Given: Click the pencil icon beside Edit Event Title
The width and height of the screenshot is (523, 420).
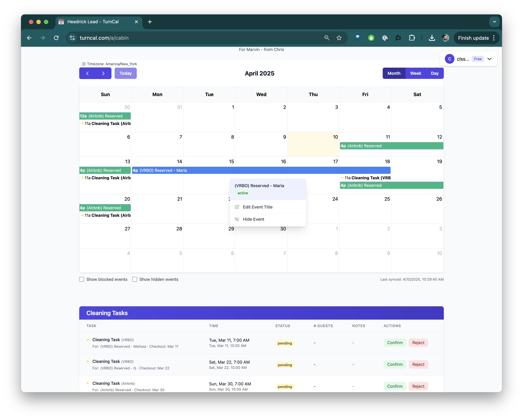Looking at the screenshot, I should tap(237, 207).
